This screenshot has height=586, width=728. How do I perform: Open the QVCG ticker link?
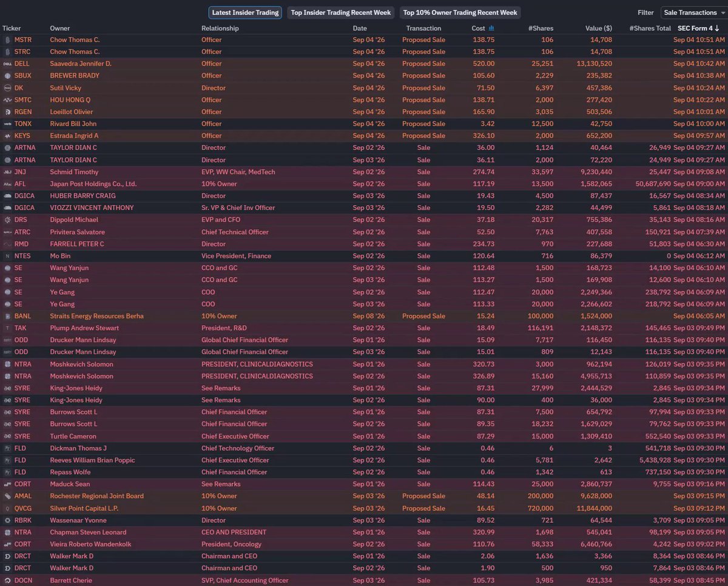[x=23, y=508]
